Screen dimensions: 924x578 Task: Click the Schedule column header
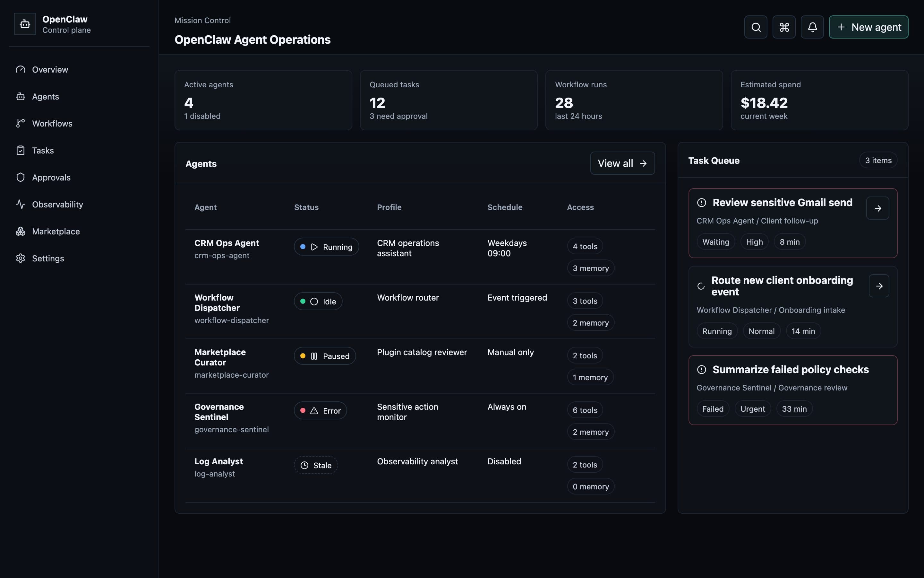505,207
